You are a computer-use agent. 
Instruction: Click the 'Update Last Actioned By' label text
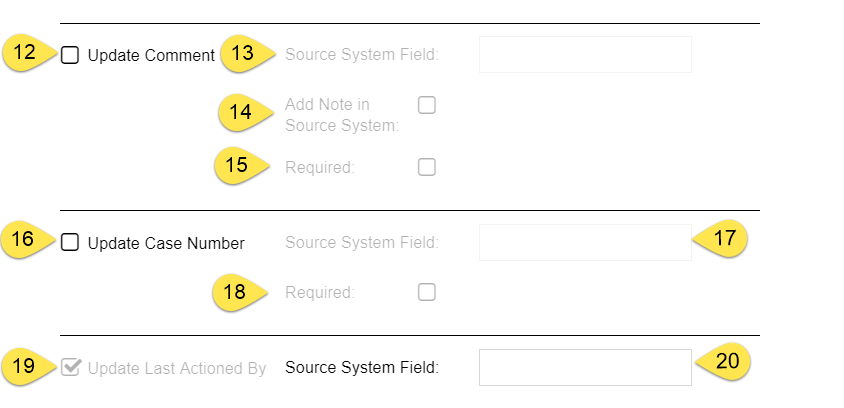coord(177,368)
